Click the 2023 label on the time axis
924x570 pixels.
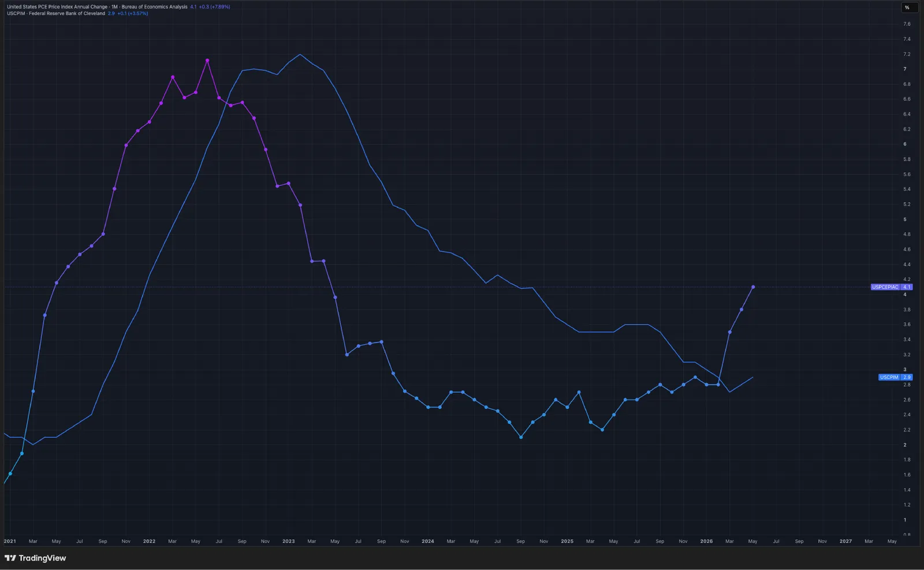[x=288, y=541]
